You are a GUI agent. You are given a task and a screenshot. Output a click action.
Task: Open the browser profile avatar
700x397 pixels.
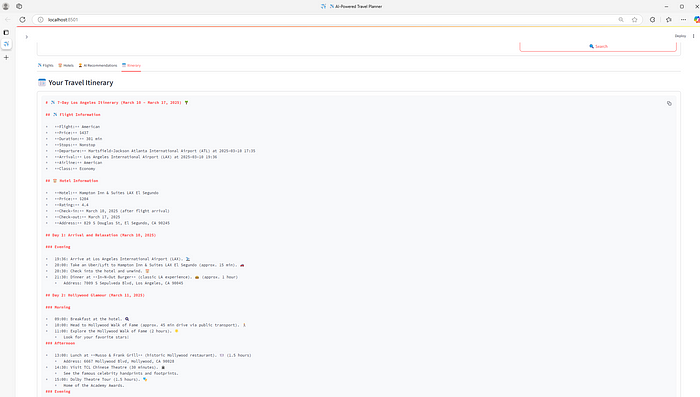(6, 6)
